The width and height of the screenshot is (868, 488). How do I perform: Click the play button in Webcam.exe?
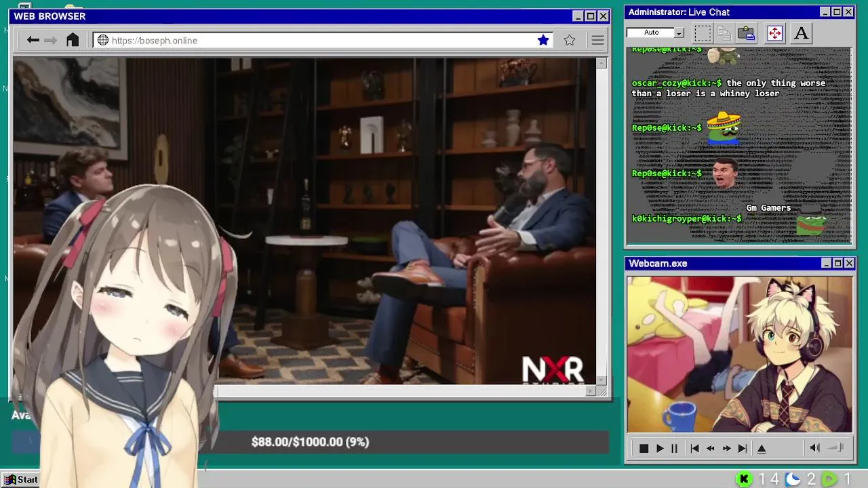660,448
